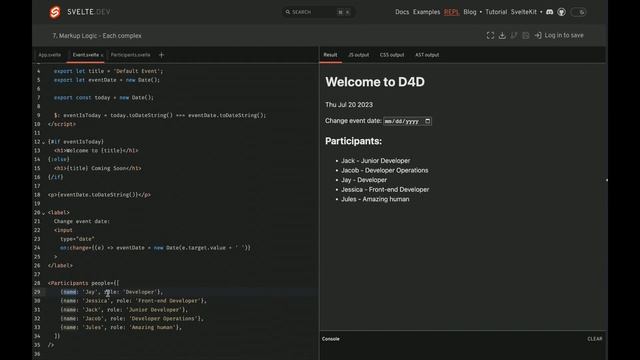Click the change event date input
The height and width of the screenshot is (360, 640).
coord(407,121)
